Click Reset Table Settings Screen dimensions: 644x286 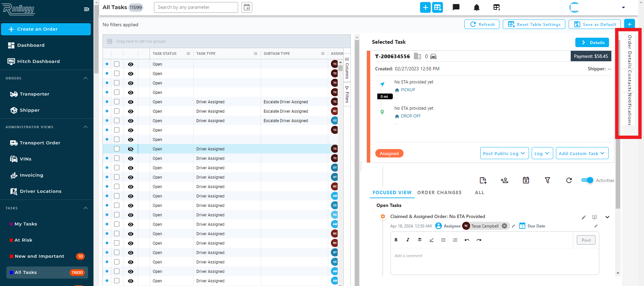pos(534,24)
